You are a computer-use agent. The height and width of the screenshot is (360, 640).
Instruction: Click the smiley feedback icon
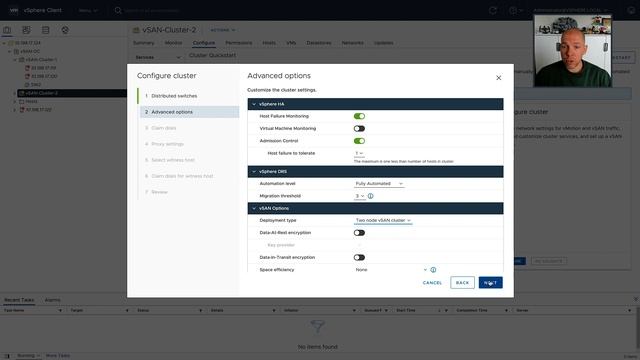click(631, 10)
